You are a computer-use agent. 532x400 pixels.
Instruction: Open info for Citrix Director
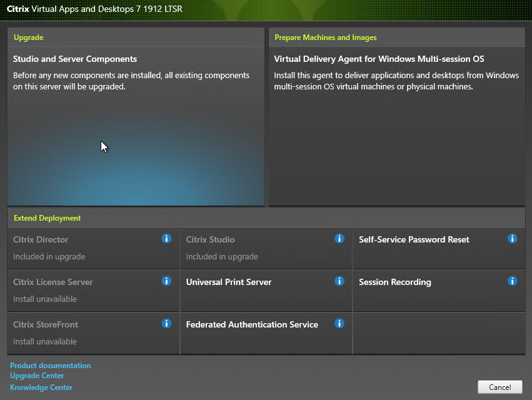(x=166, y=239)
